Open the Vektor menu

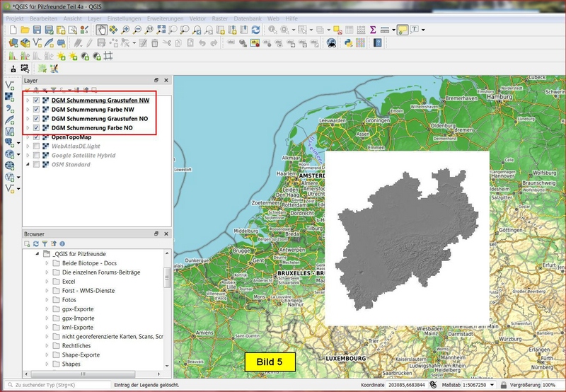(x=198, y=18)
